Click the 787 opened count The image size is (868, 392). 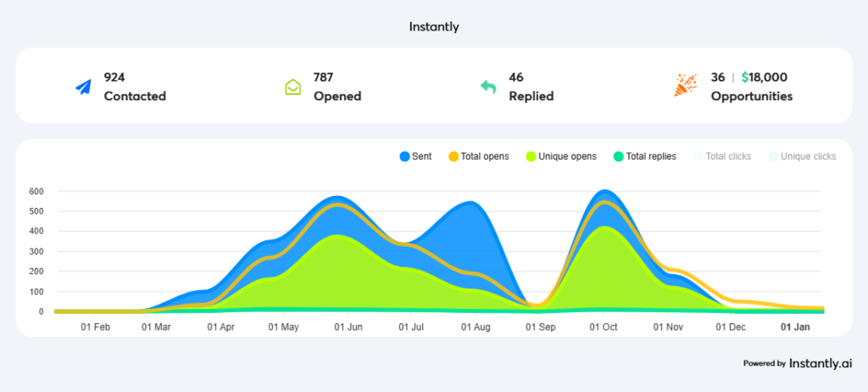[x=323, y=77]
